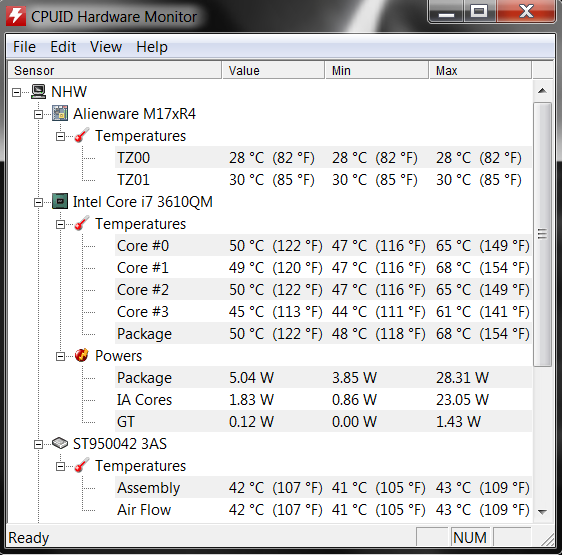Select the Core #3 row
Viewport: 562px width, 555px height.
click(x=323, y=312)
